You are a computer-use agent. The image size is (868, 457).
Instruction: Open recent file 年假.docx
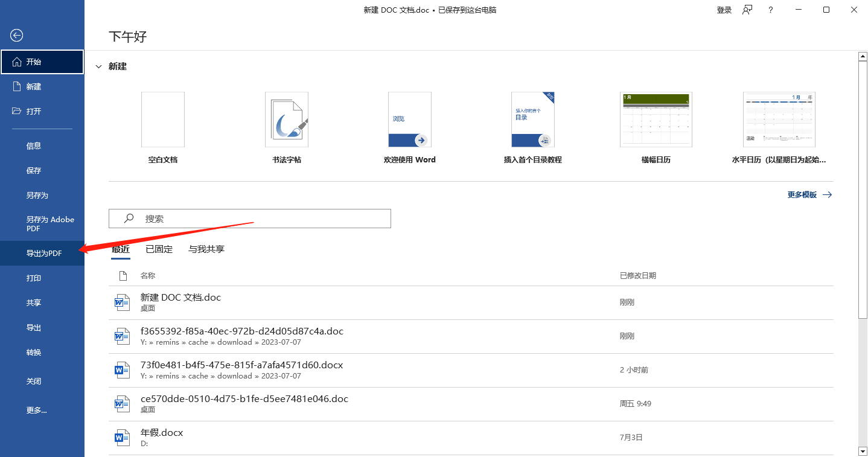(471, 438)
